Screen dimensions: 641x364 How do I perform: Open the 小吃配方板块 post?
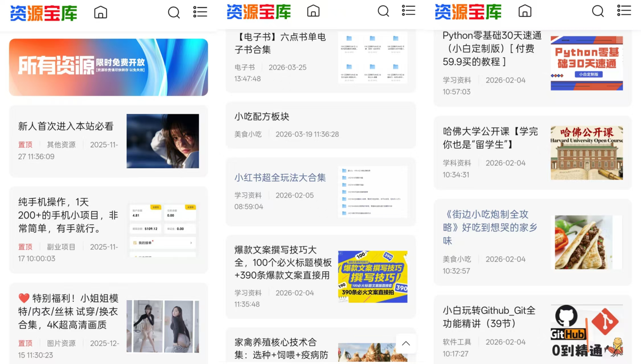[262, 117]
